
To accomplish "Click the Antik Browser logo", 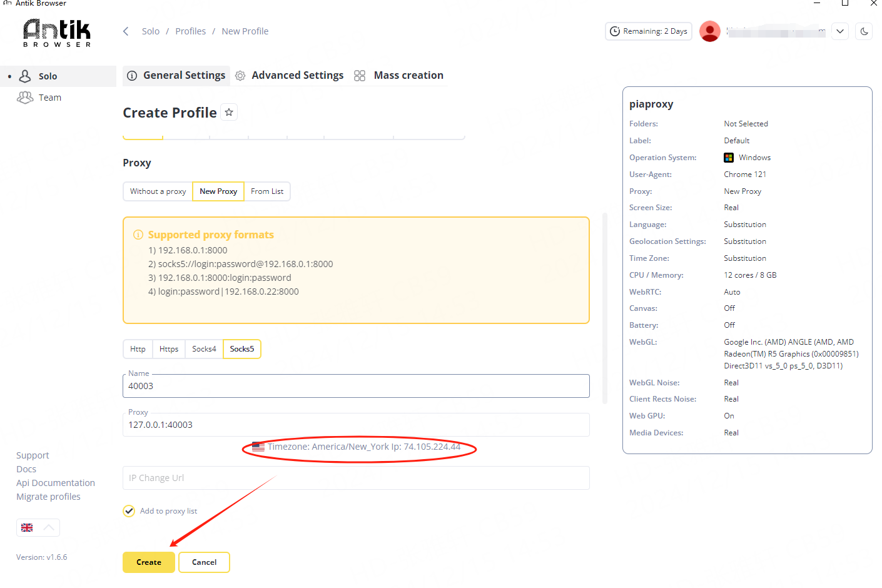I will [57, 33].
